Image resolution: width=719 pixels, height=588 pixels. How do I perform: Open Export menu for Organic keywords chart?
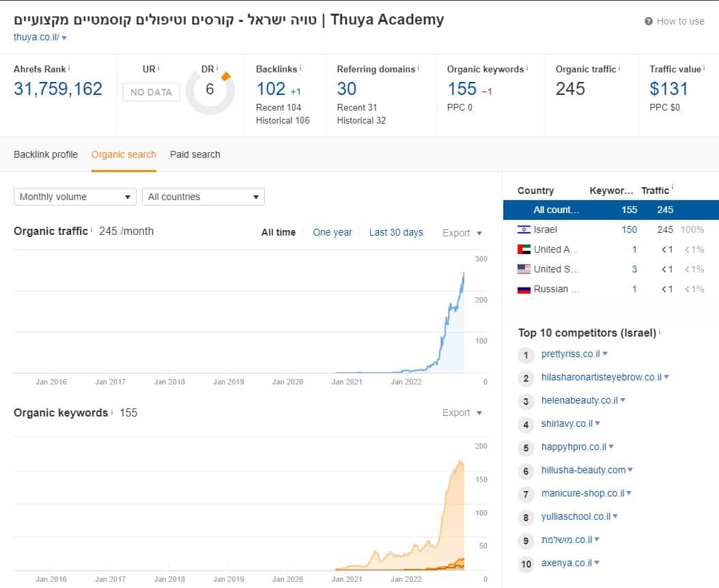click(462, 412)
